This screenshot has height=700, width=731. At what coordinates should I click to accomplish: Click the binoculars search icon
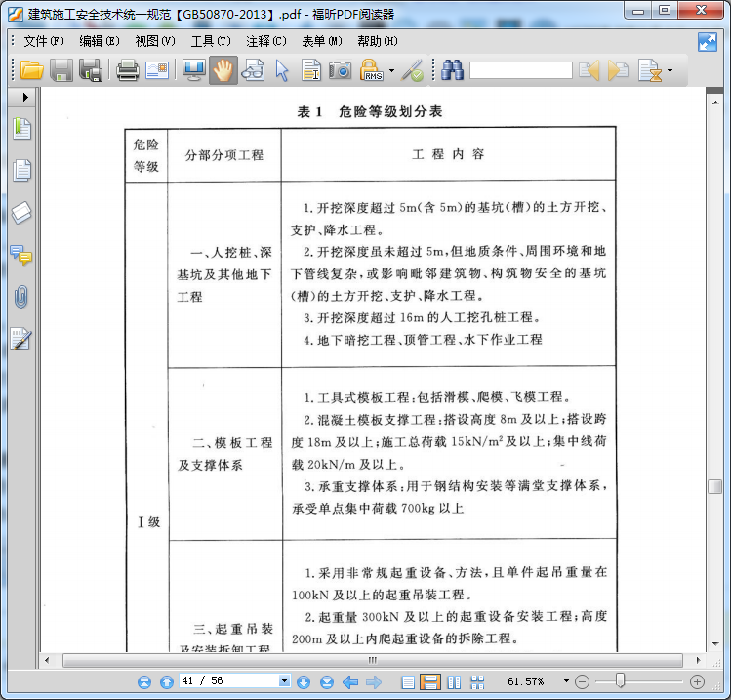click(x=452, y=70)
